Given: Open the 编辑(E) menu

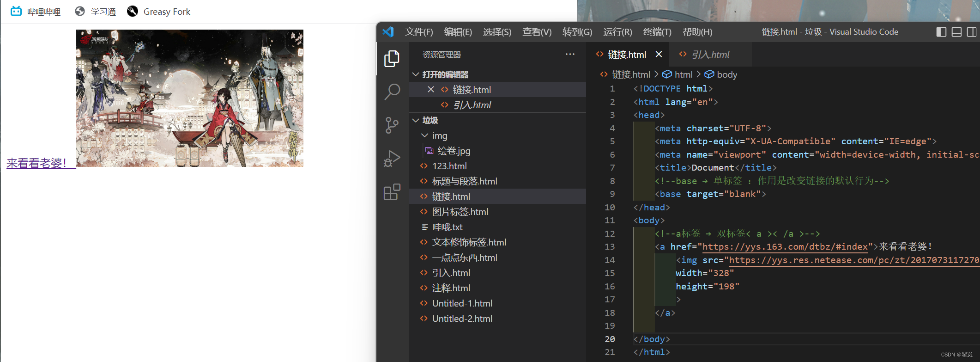Looking at the screenshot, I should [458, 32].
